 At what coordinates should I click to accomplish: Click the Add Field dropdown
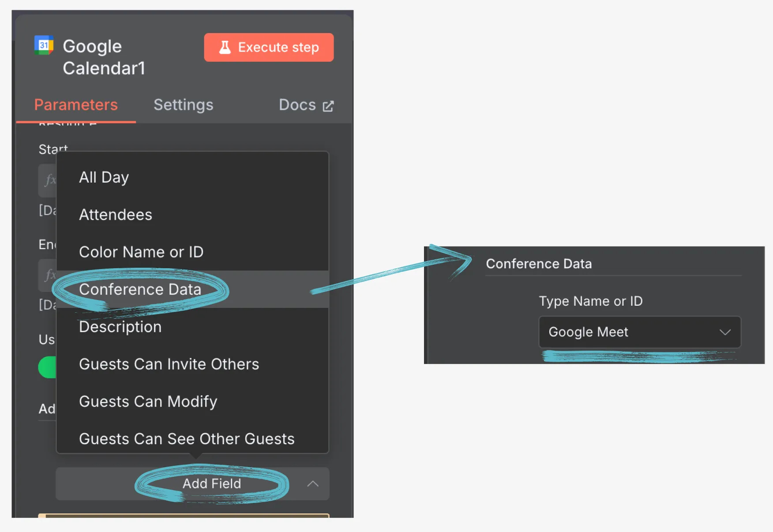click(192, 484)
